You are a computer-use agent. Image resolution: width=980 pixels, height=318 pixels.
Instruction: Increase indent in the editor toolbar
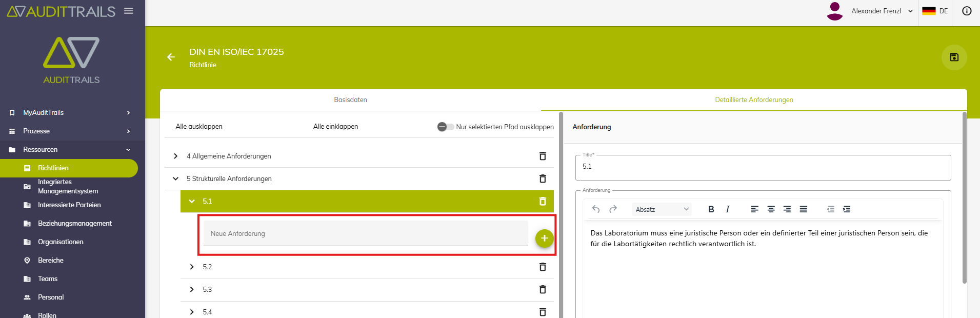(847, 209)
